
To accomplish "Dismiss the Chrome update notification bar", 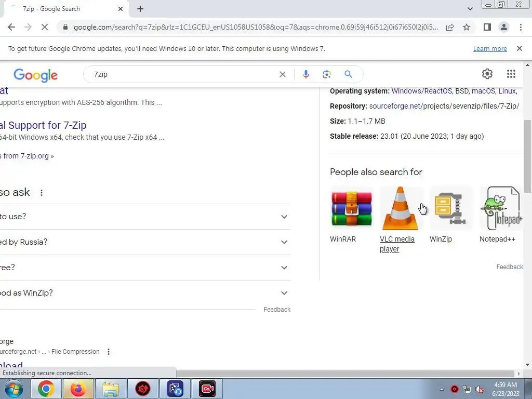I will 519,48.
